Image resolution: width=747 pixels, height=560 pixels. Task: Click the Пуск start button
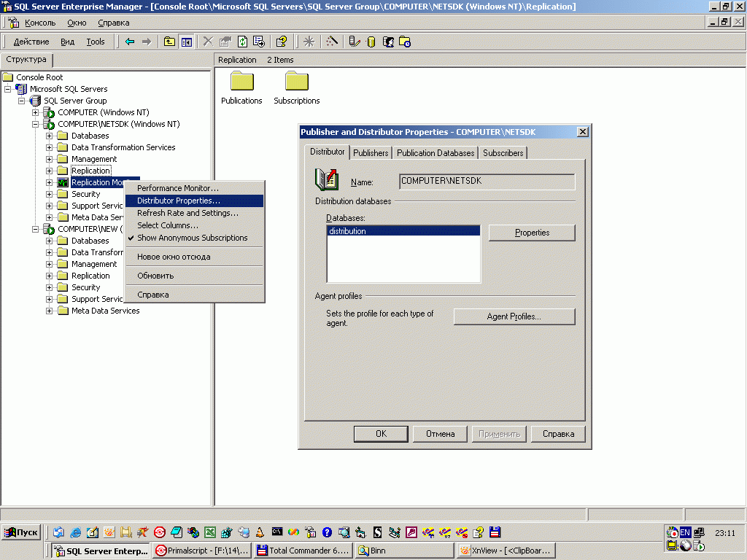(21, 532)
